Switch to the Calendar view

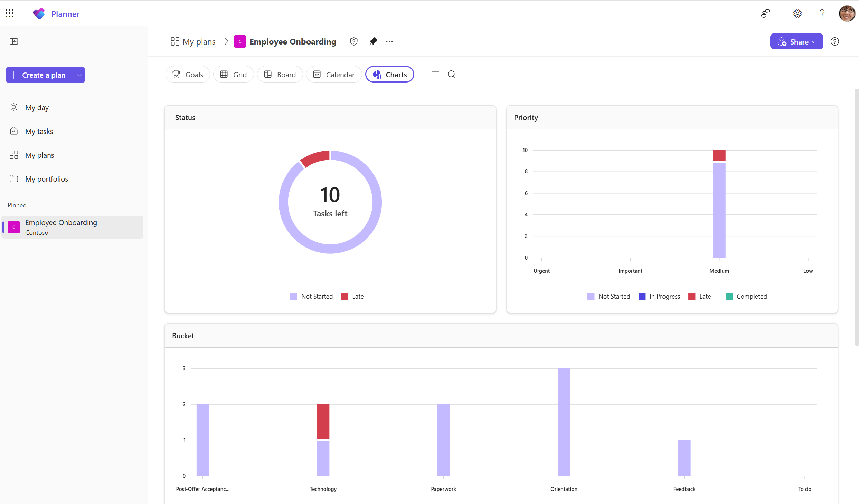pos(334,74)
